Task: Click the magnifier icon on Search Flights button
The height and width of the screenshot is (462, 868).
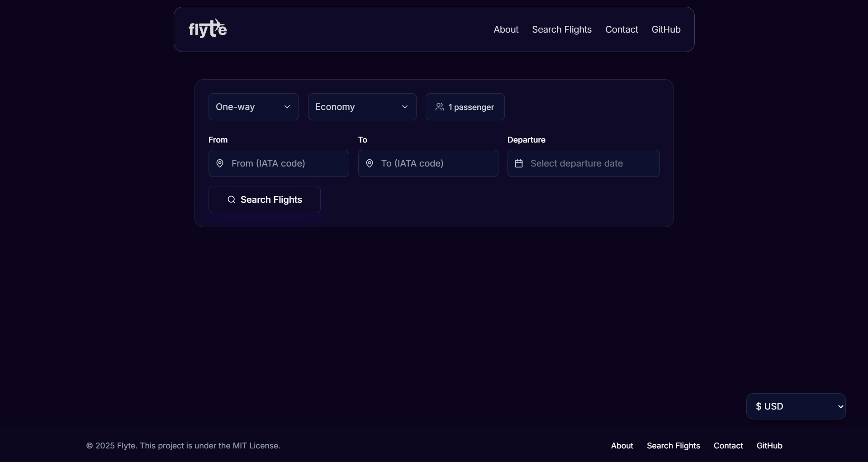Action: 231,200
